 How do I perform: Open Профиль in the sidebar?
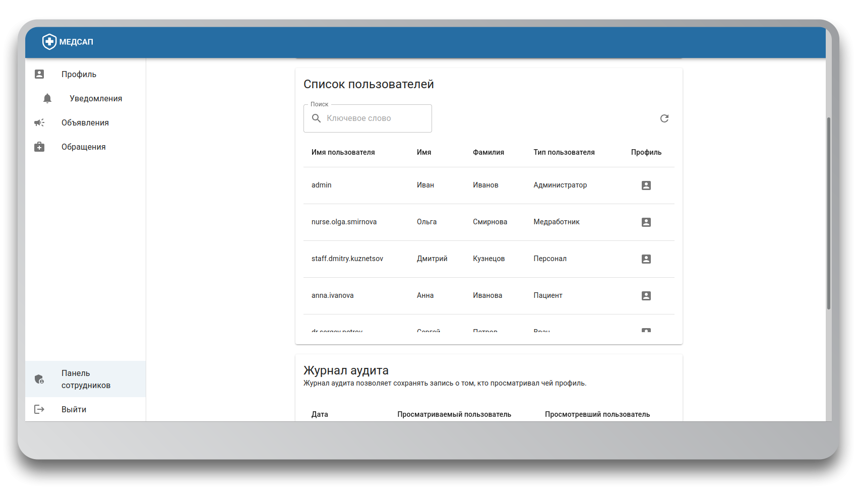pos(79,75)
